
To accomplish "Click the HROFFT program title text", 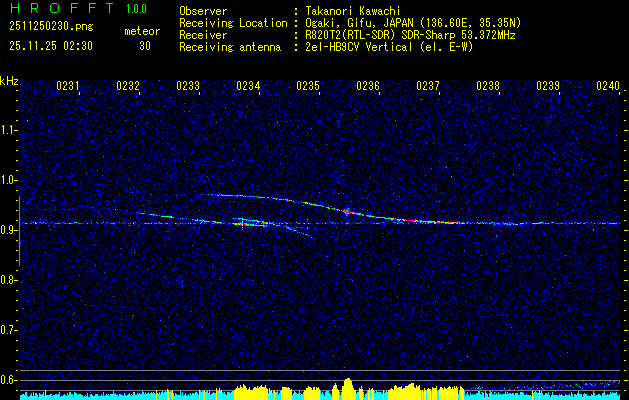I will coord(62,8).
